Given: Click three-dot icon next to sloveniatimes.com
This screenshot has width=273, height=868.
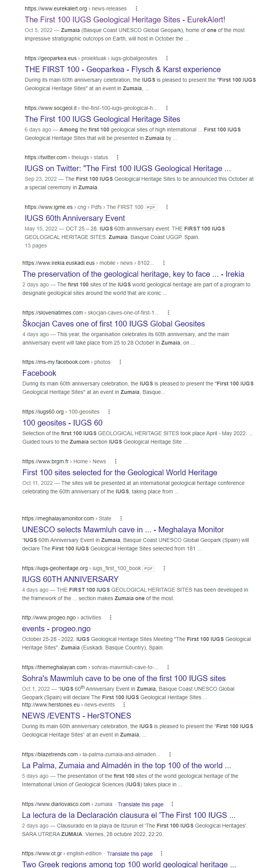Looking at the screenshot, I should (x=169, y=313).
